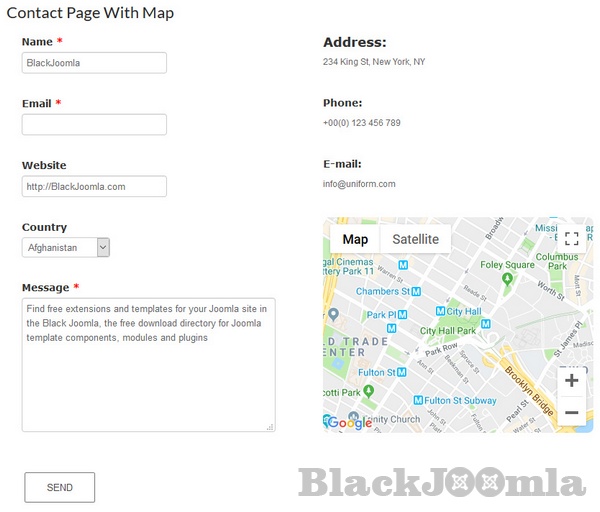Zoom in on the map
Image resolution: width=600 pixels, height=512 pixels.
pyautogui.click(x=571, y=380)
